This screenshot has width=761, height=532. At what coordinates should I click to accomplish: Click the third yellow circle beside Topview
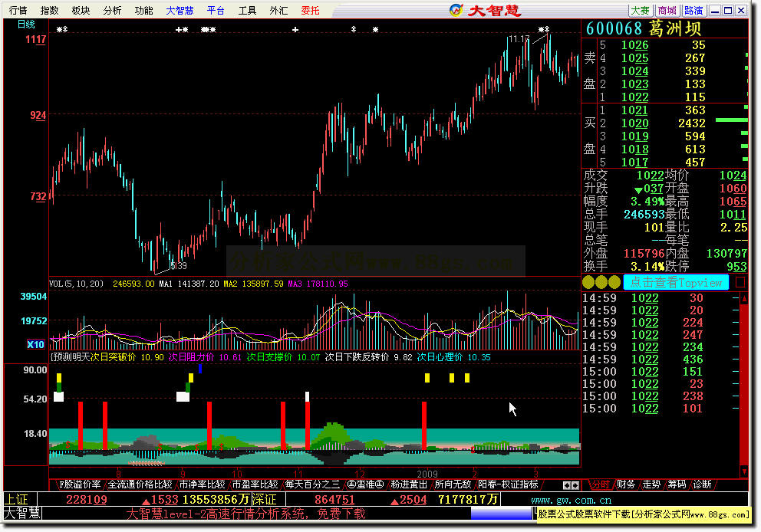click(614, 282)
